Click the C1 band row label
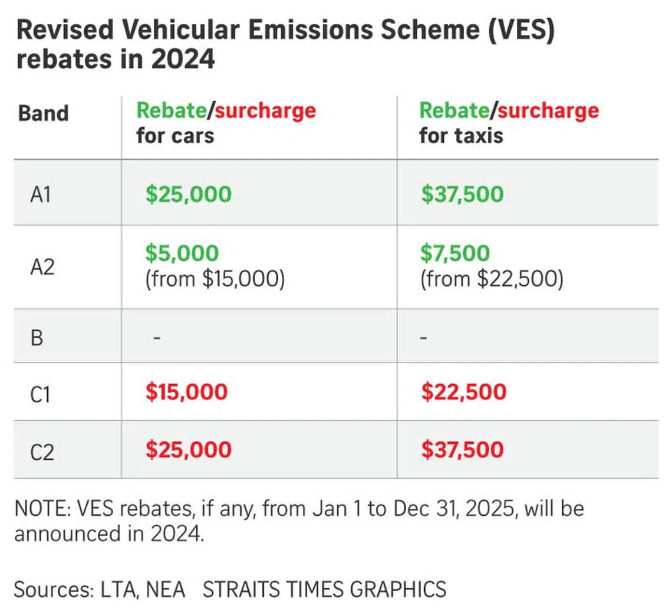The width and height of the screenshot is (672, 616). [41, 393]
